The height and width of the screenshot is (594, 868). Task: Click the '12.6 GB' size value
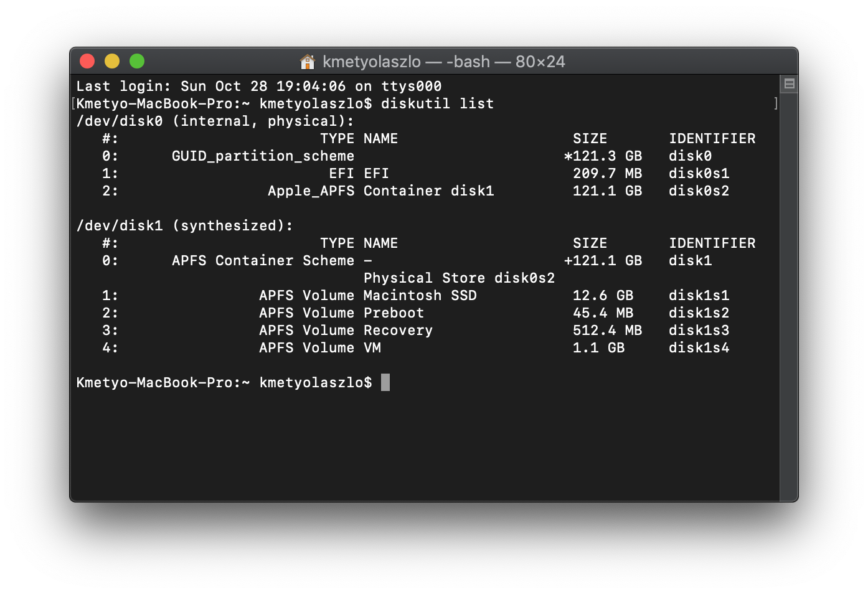point(603,296)
